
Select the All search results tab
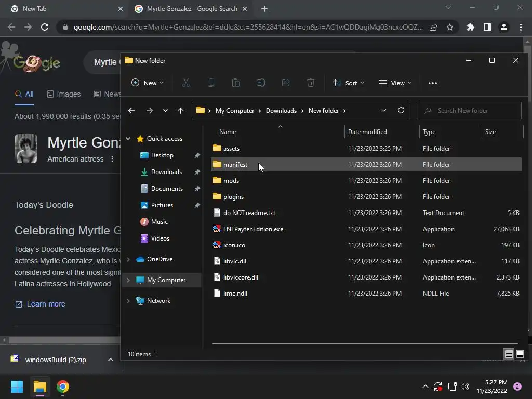tap(24, 94)
